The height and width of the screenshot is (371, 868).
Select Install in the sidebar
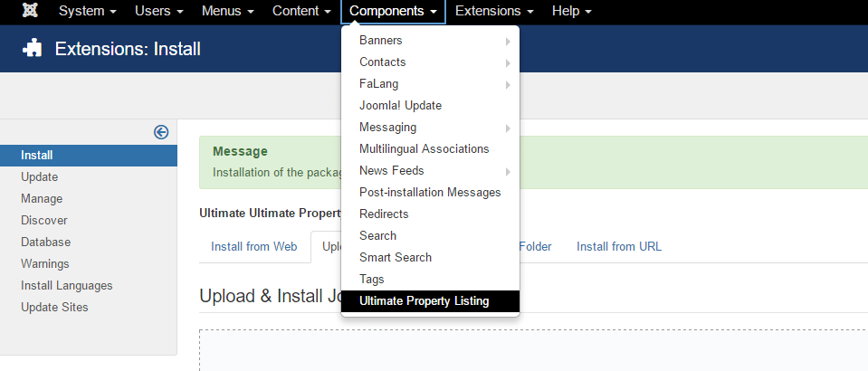89,155
